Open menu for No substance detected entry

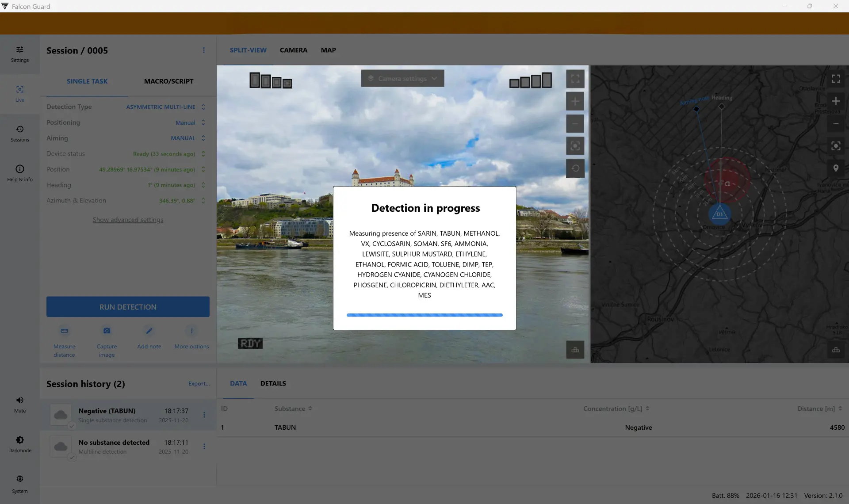(204, 447)
